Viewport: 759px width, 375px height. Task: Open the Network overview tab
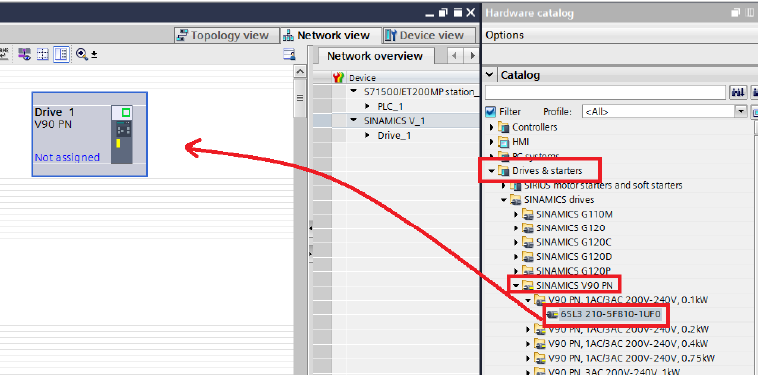(x=375, y=56)
